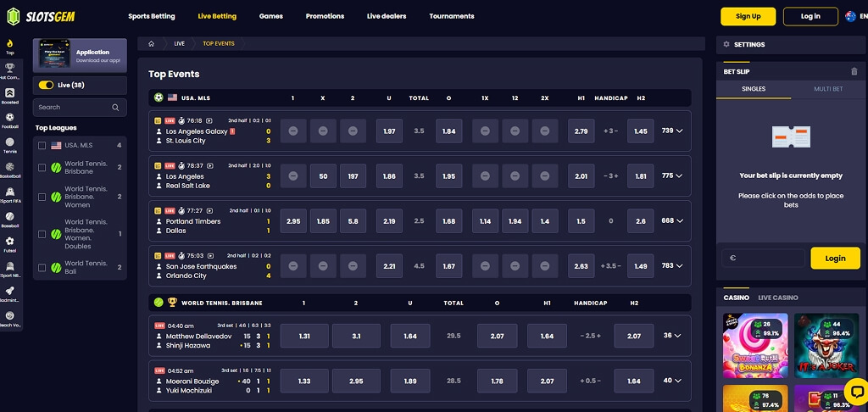The height and width of the screenshot is (412, 868).
Task: Open Games menu item
Action: (x=270, y=17)
